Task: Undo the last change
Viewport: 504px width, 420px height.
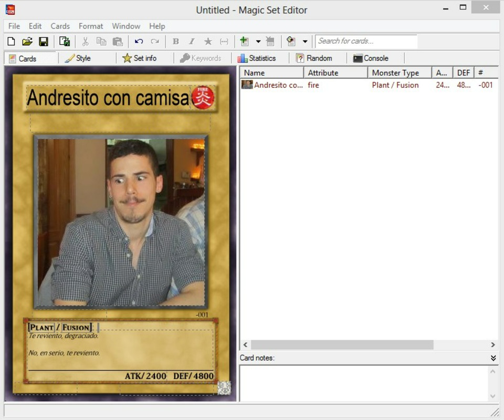Action: click(139, 41)
